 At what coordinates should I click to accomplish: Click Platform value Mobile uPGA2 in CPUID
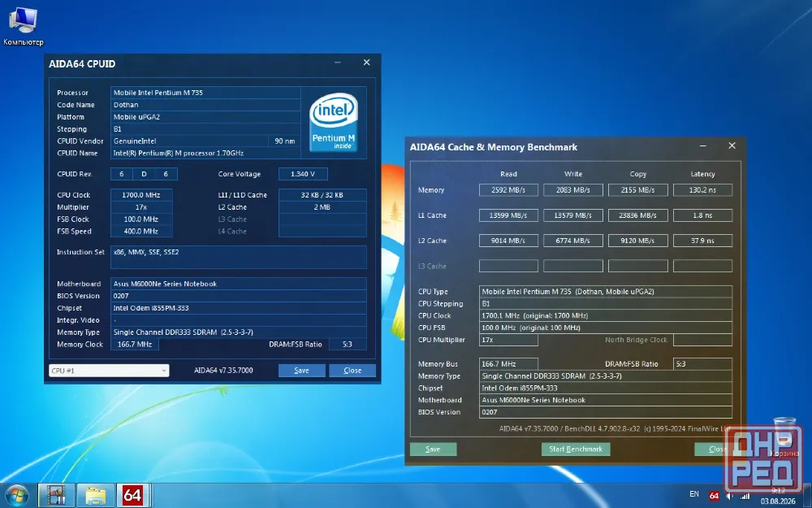pyautogui.click(x=205, y=117)
